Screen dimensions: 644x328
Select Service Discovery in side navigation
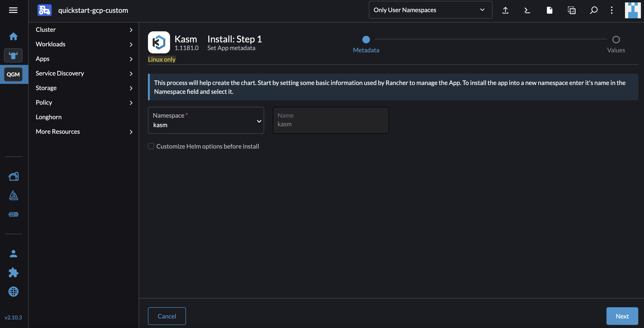(60, 73)
